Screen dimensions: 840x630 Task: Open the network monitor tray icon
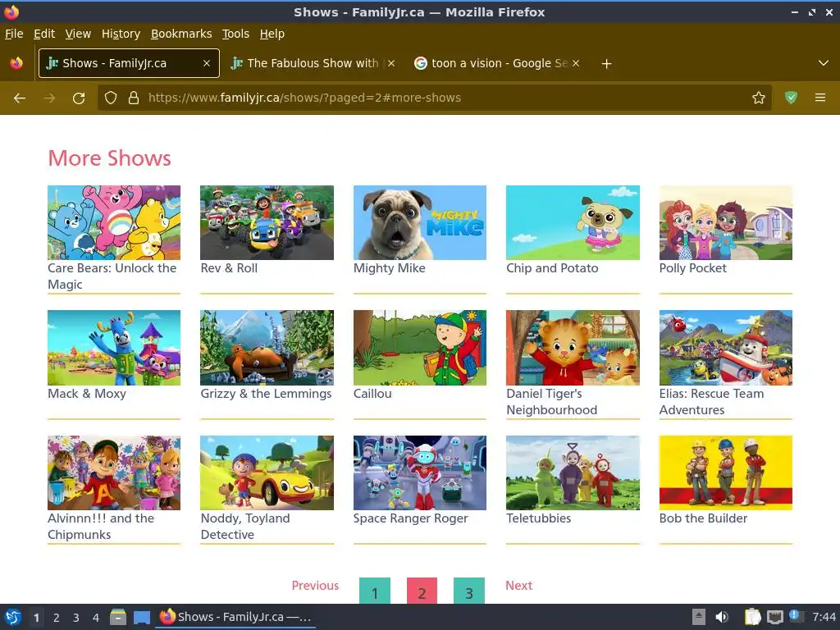[774, 617]
